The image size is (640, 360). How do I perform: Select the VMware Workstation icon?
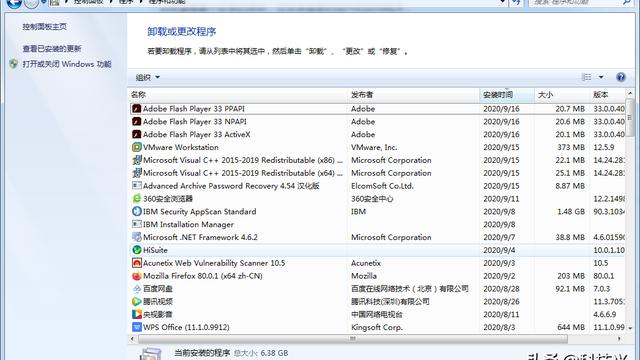point(136,147)
